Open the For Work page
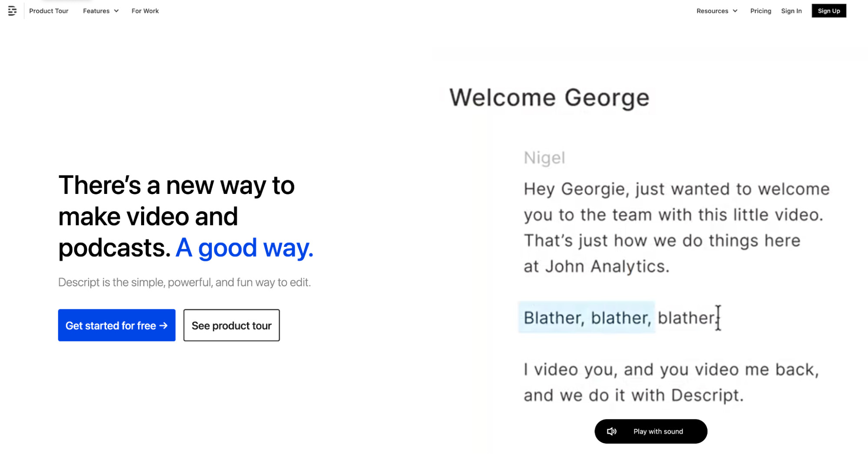Viewport: 868px width, 462px height. click(145, 11)
